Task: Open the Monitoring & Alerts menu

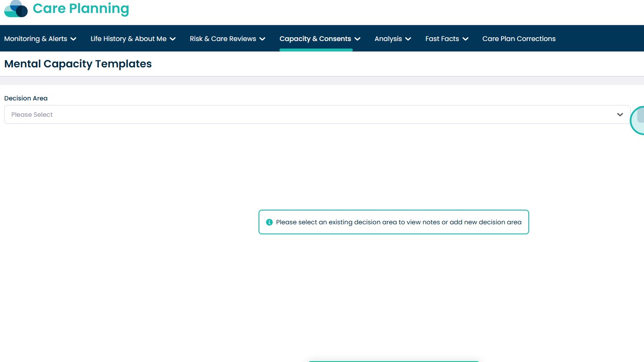Action: click(x=36, y=39)
